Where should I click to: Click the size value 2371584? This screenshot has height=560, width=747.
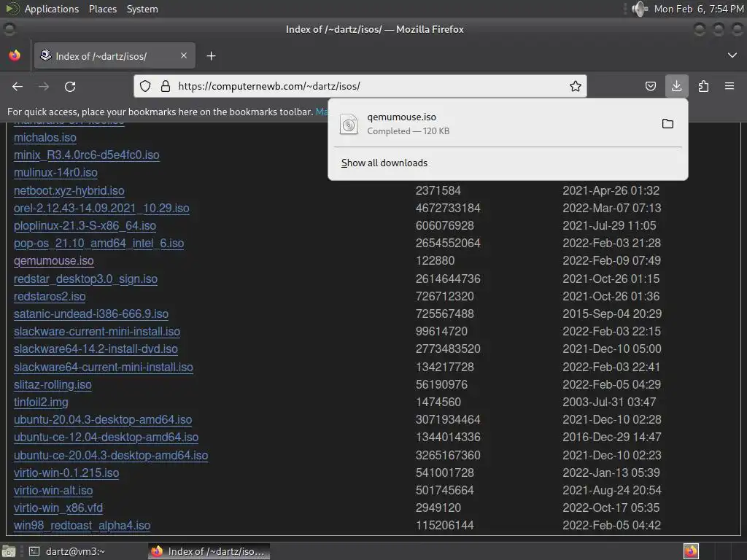[438, 190]
